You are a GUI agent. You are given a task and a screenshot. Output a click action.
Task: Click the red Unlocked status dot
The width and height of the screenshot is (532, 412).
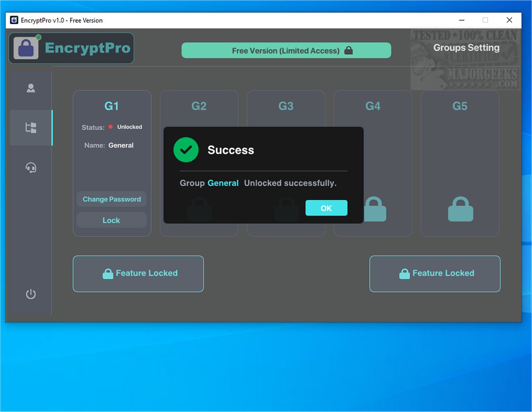coord(111,127)
